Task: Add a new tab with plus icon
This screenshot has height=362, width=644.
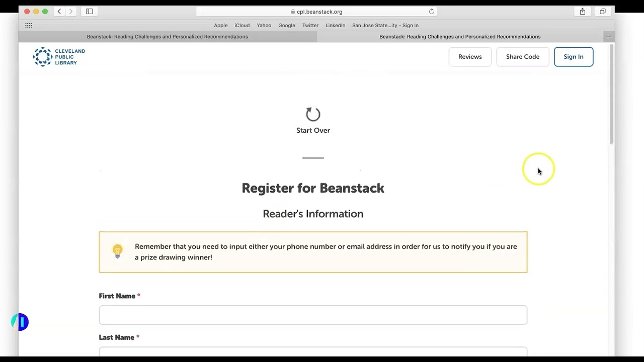Action: [609, 37]
